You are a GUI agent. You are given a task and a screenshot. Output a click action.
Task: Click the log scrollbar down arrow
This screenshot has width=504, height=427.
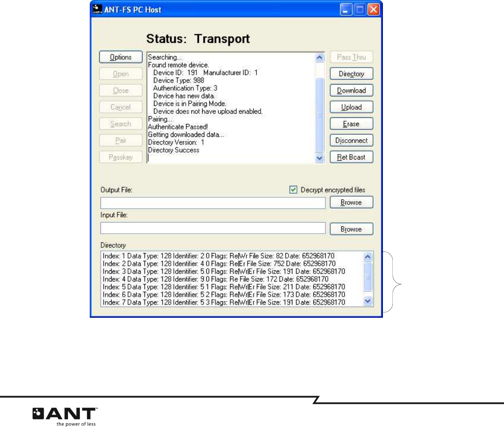pyautogui.click(x=320, y=158)
